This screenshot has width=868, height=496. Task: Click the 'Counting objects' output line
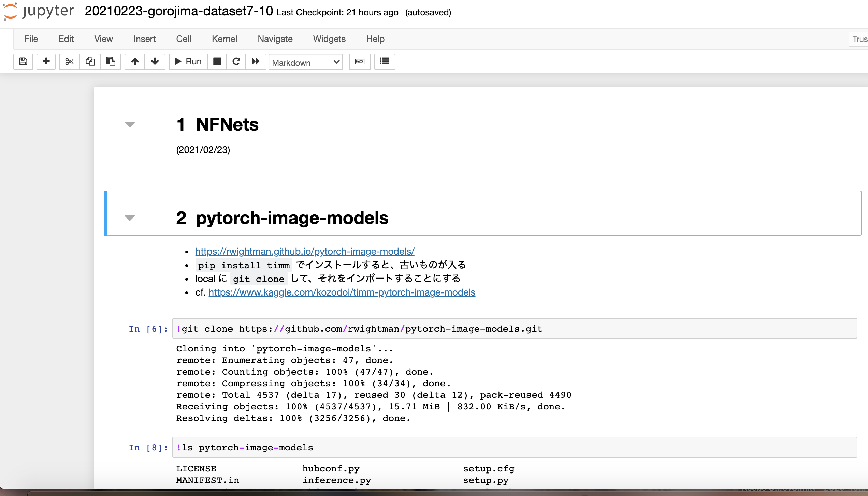pos(305,372)
